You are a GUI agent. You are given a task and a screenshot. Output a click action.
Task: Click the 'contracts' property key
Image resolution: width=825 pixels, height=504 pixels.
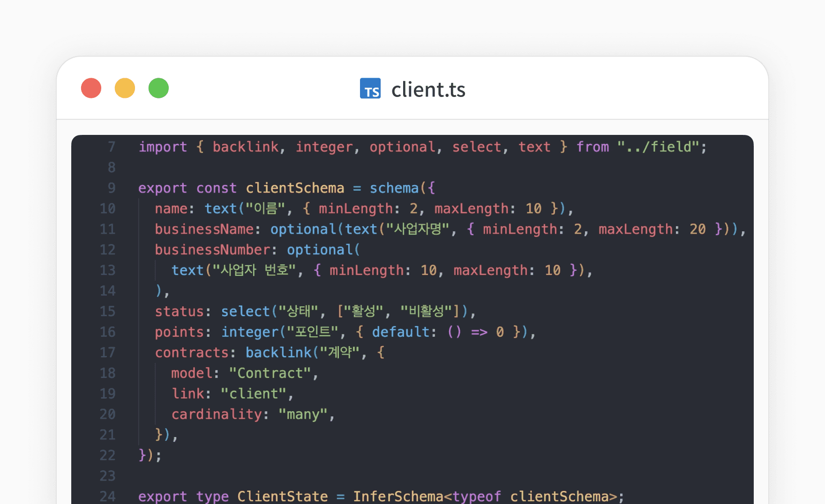pos(192,353)
